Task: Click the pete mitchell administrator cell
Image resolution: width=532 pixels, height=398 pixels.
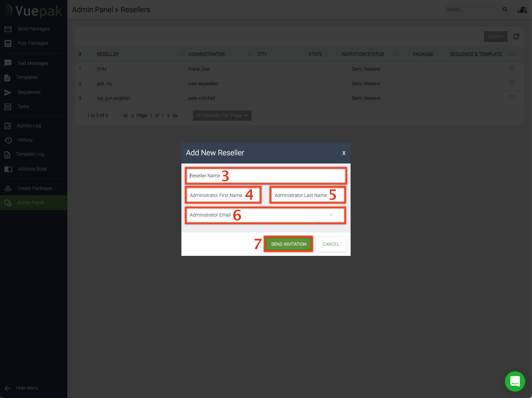Action: (202, 98)
